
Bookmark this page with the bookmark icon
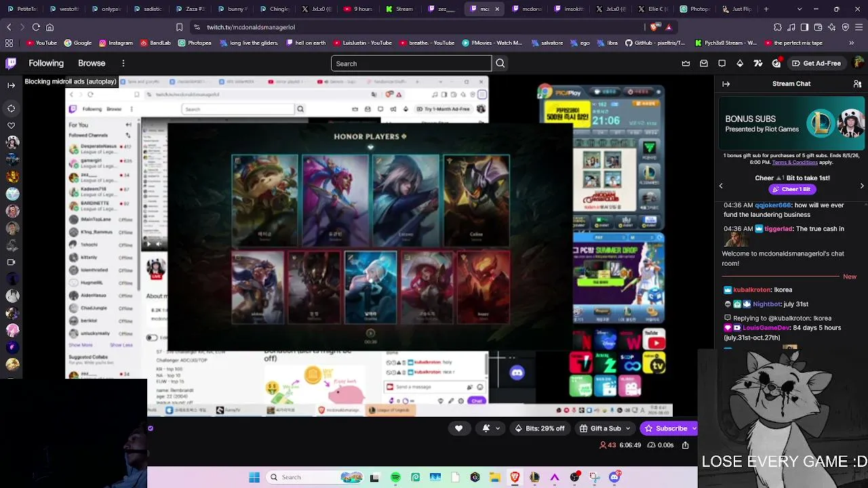[179, 27]
